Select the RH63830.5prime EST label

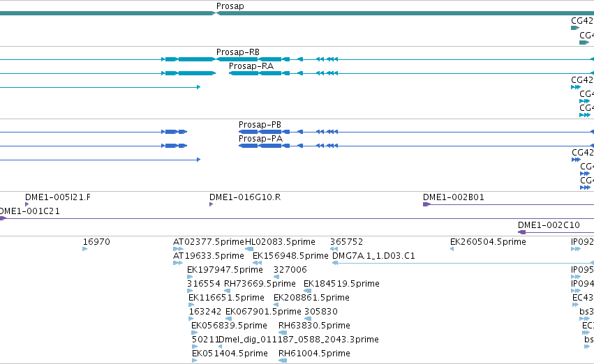(x=314, y=326)
